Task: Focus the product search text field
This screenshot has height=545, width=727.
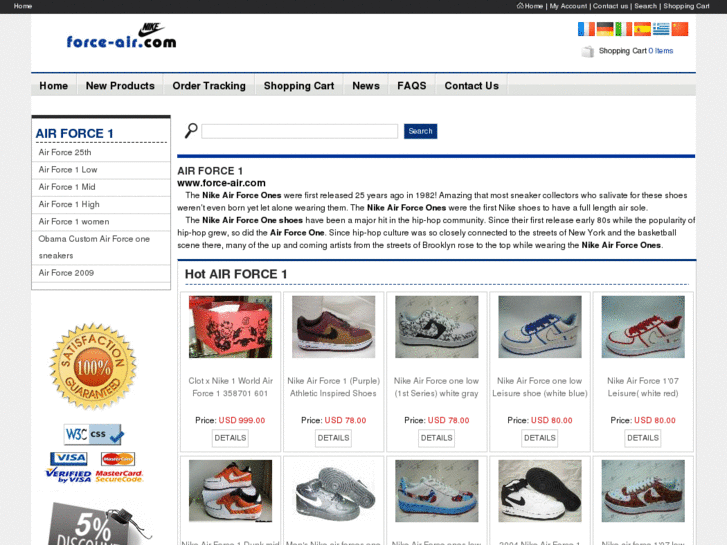Action: (300, 131)
